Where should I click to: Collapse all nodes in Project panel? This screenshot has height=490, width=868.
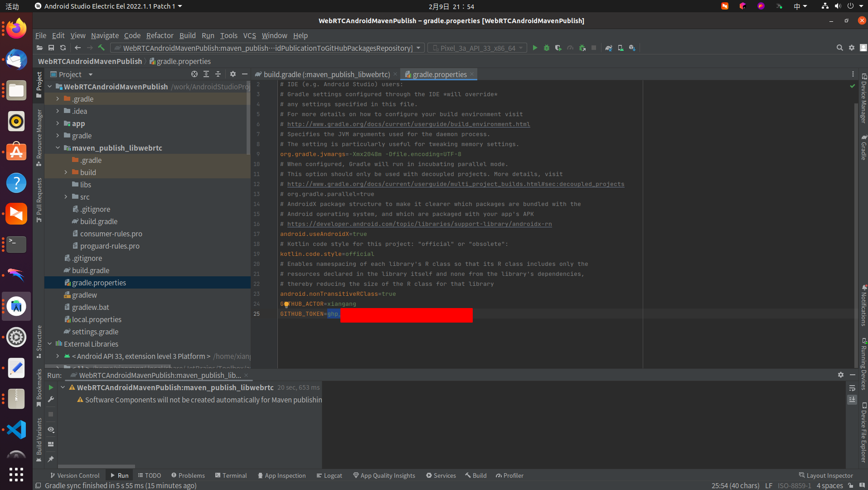(x=218, y=74)
